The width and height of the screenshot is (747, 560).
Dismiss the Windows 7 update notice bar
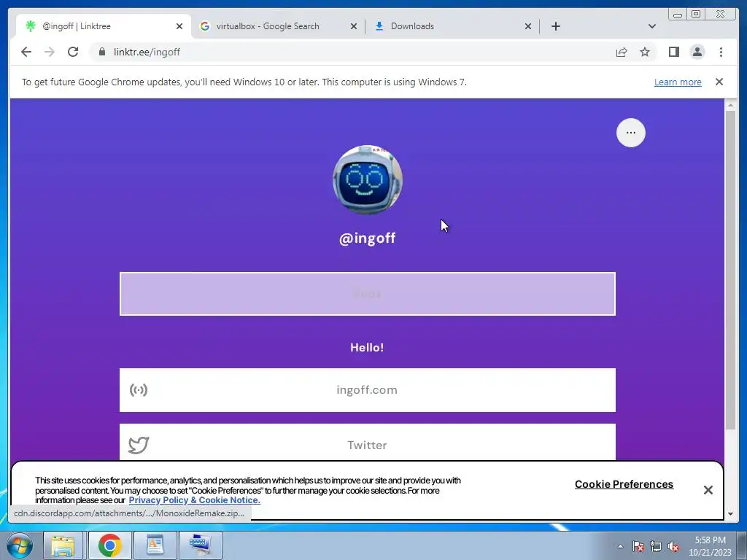719,82
